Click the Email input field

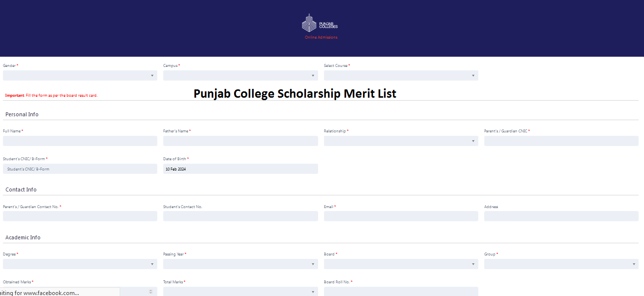coord(401,216)
